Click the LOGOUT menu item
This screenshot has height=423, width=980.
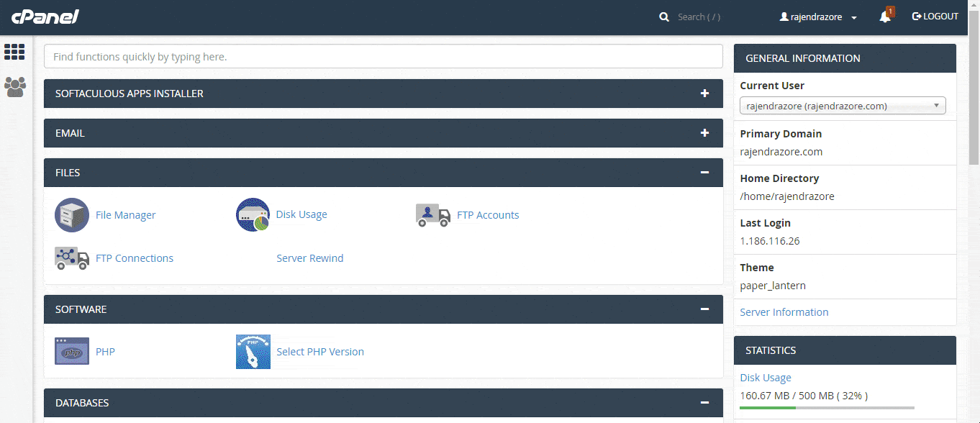[x=935, y=16]
